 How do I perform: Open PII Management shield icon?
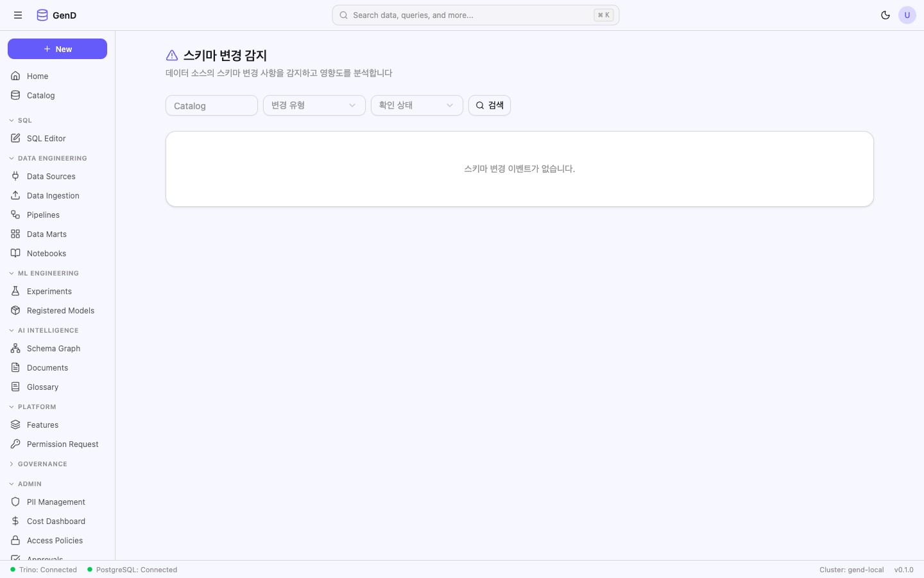click(x=15, y=502)
